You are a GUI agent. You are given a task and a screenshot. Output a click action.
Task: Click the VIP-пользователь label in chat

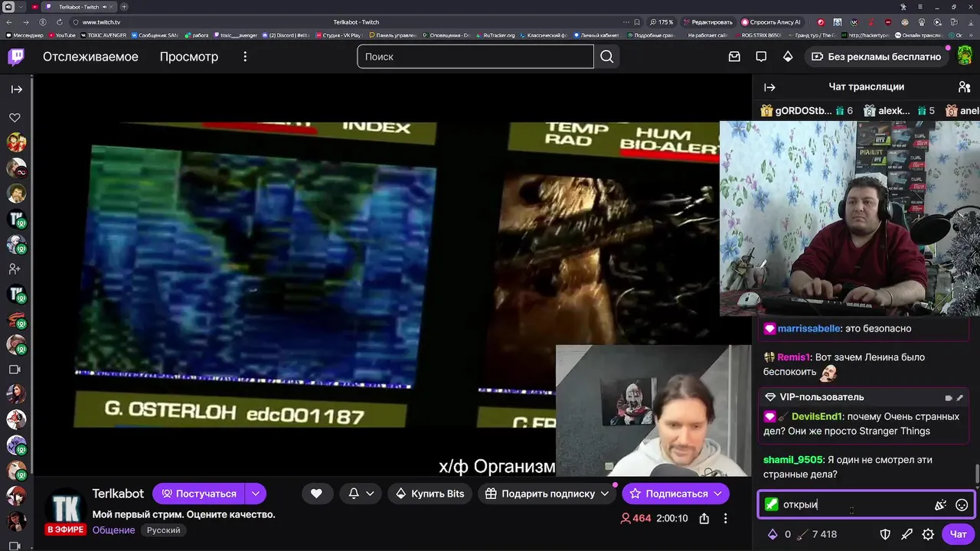tap(822, 397)
